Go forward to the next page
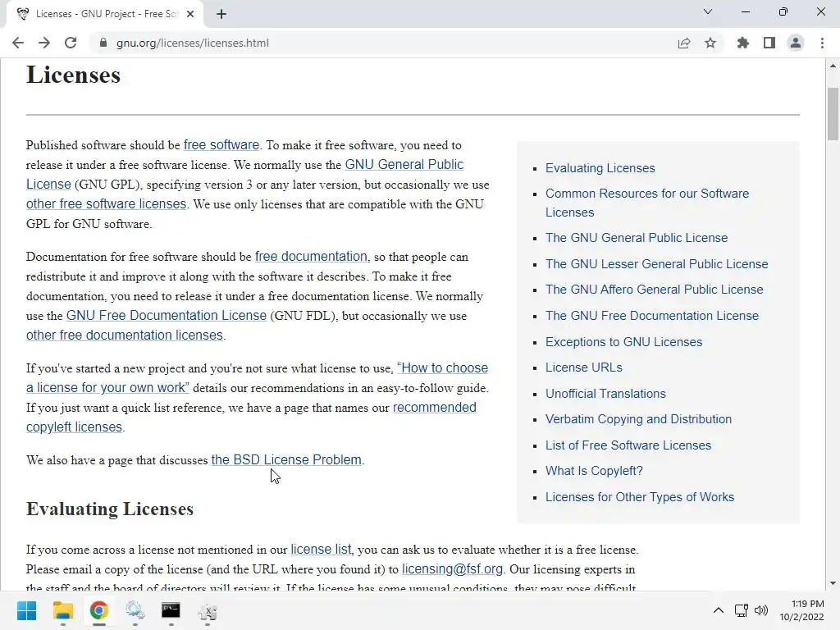This screenshot has width=840, height=630. 44,43
